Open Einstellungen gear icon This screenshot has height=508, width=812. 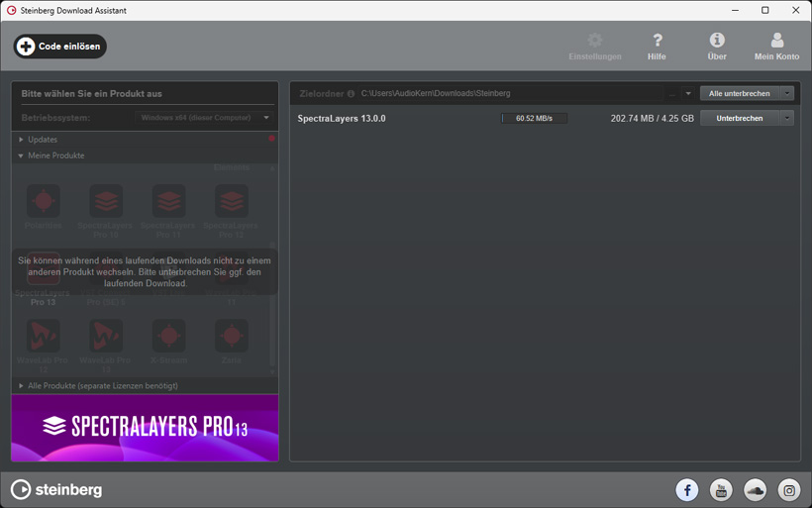coord(594,40)
